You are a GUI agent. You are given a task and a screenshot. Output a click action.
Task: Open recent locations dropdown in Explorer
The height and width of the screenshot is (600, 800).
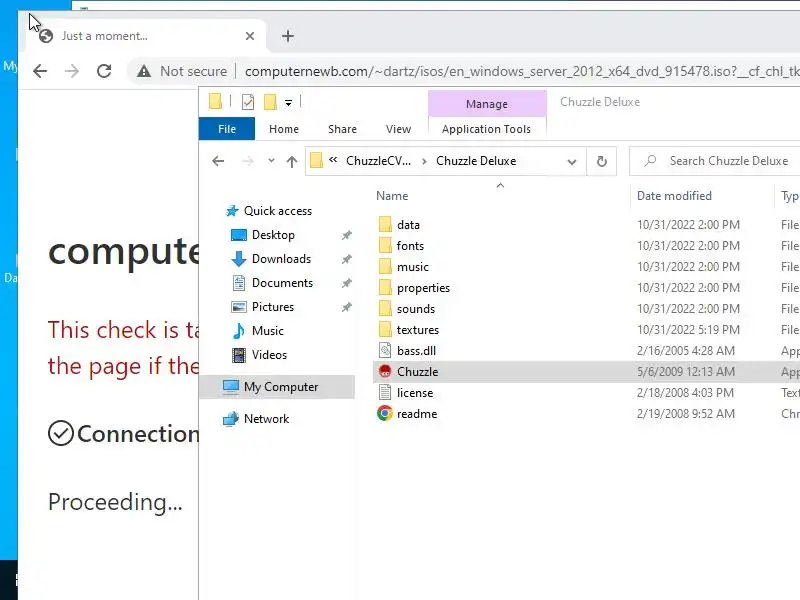pos(271,161)
